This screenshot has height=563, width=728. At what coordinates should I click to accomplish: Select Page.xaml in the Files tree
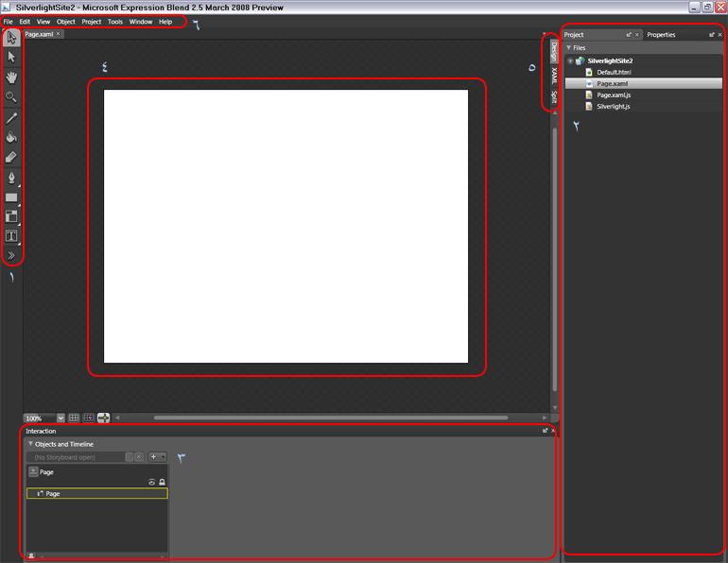644,83
